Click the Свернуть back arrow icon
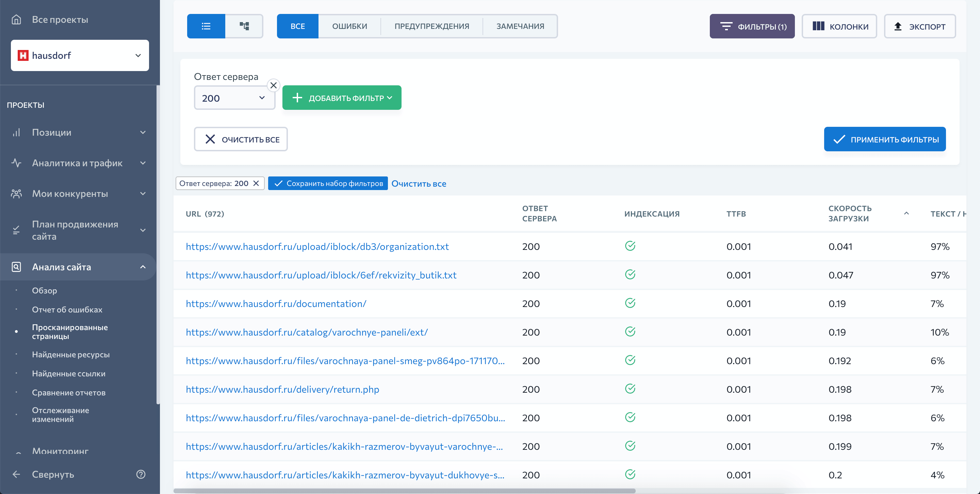 tap(16, 474)
